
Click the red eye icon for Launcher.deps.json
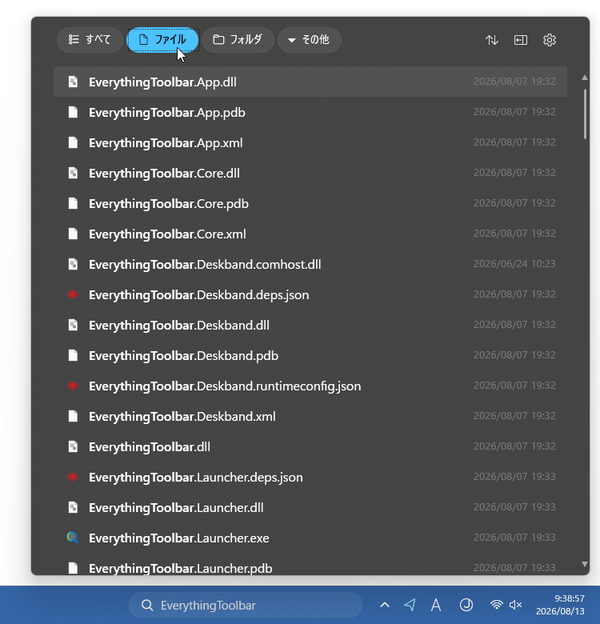point(73,477)
